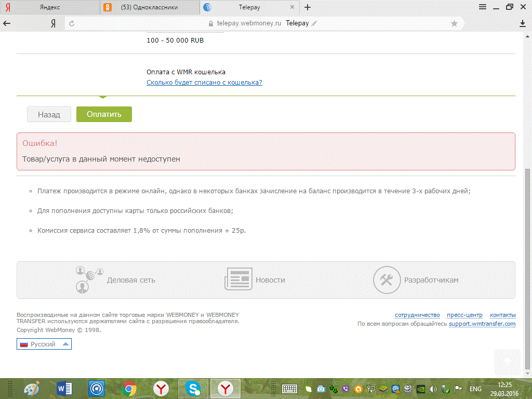Open the browser hamburger menu
The image size is (532, 399).
pyautogui.click(x=483, y=7)
